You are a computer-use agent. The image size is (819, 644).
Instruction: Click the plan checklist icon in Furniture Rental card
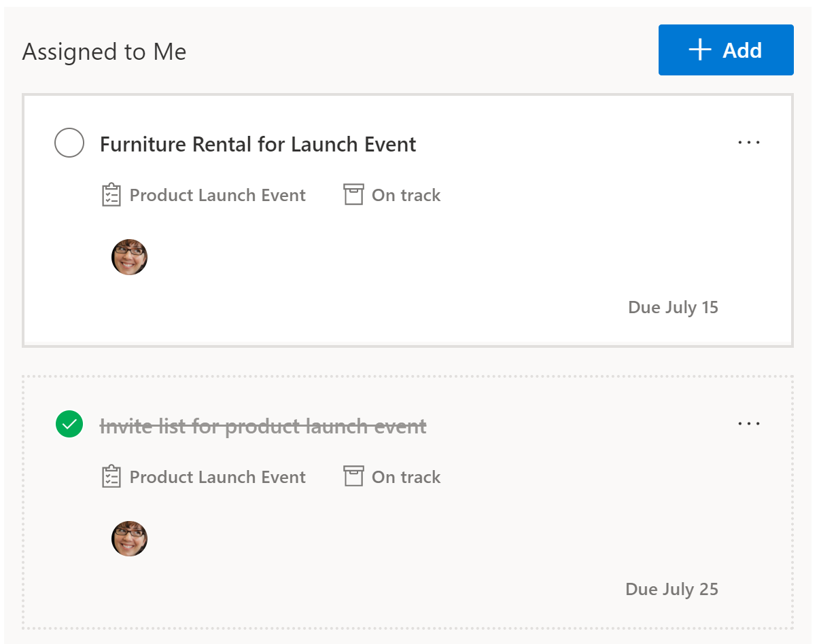(111, 196)
